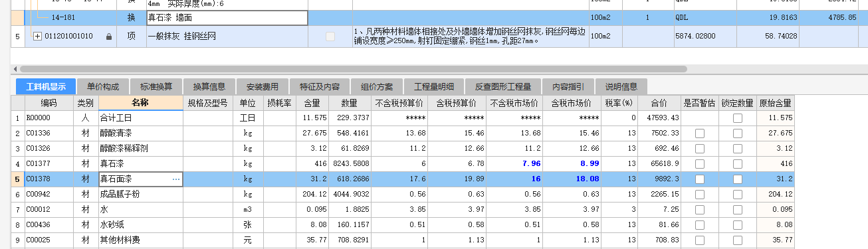Select the R00000 labor code cell
The height and width of the screenshot is (249, 868).
(x=49, y=118)
